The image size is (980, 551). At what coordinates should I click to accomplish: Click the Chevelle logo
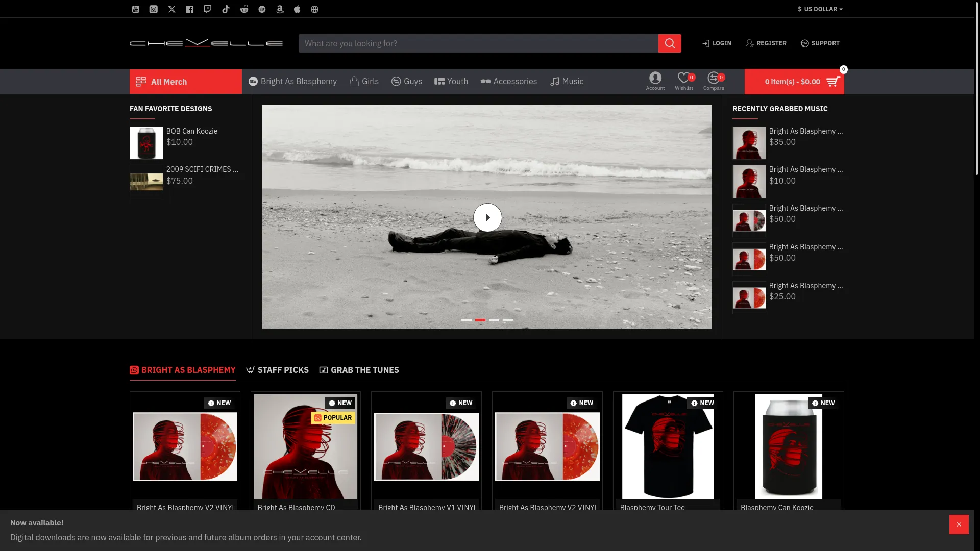[x=206, y=43]
